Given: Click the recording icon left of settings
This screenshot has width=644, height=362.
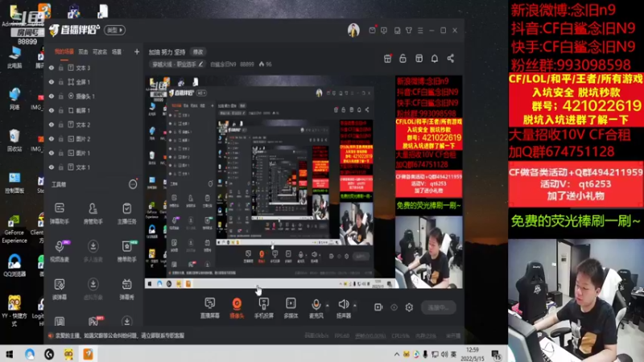Looking at the screenshot, I should 378,307.
